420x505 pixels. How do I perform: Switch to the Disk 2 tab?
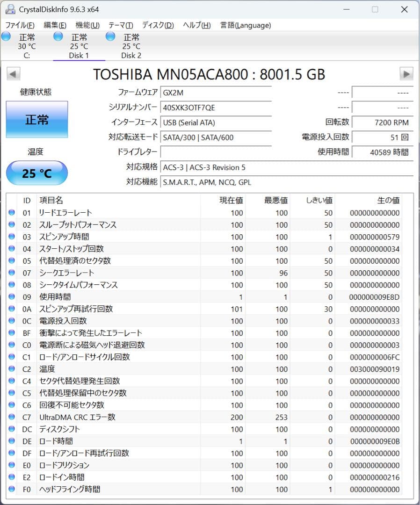point(131,46)
